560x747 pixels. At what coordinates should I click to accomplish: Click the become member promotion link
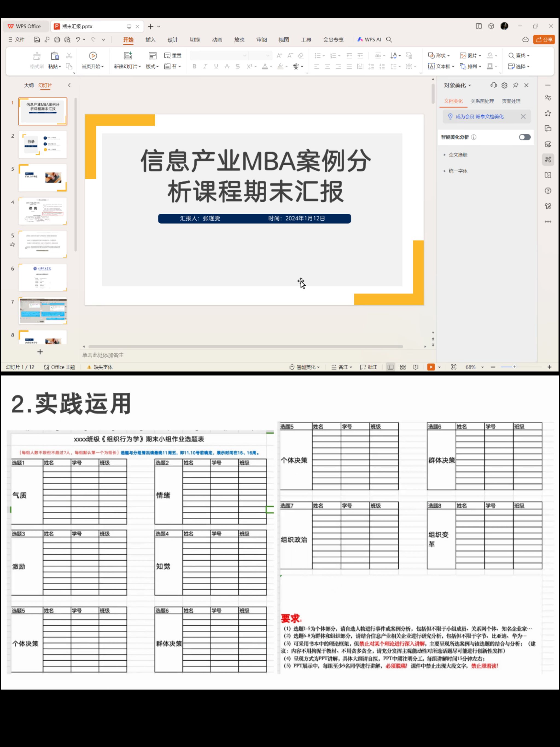tap(479, 117)
